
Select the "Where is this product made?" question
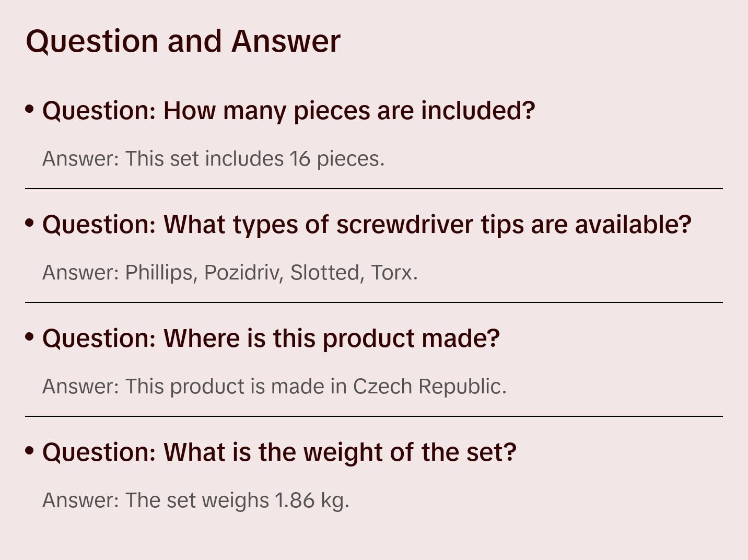[271, 339]
